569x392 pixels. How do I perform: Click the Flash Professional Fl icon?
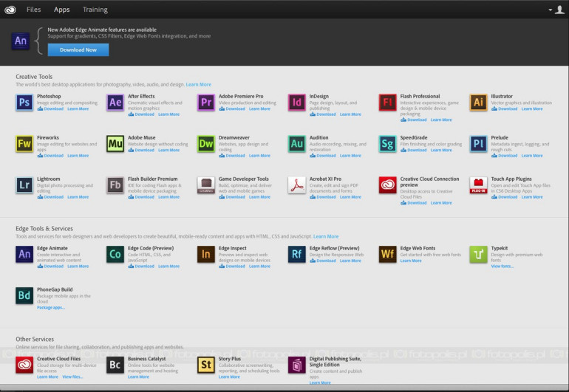[x=387, y=103]
